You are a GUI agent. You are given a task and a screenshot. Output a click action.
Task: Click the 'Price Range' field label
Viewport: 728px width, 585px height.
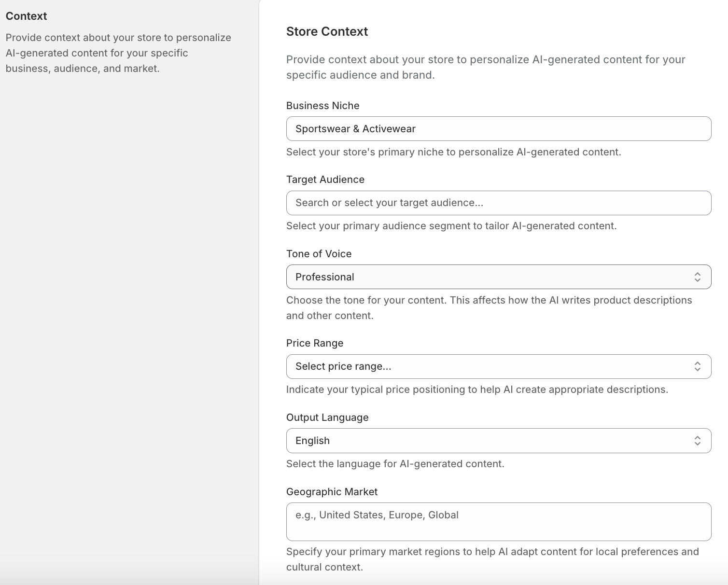point(314,343)
